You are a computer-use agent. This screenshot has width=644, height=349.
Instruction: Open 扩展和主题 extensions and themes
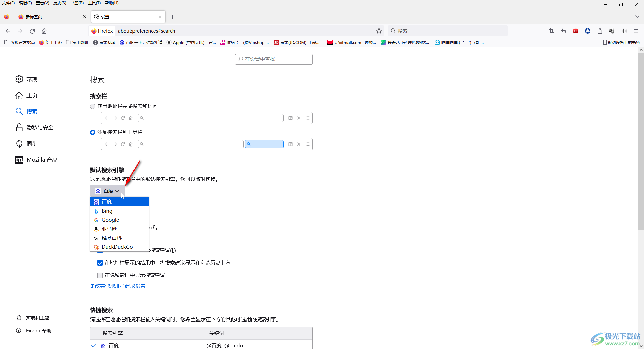[33, 317]
